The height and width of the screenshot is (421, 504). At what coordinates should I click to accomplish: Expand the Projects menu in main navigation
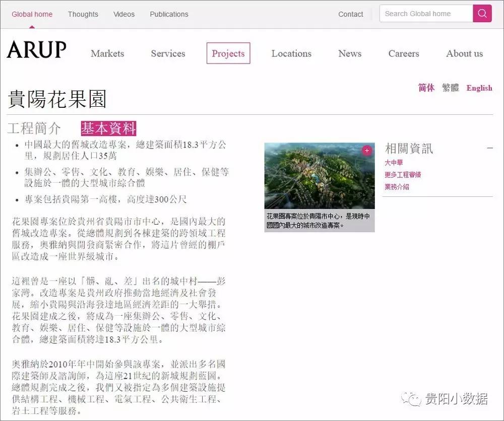click(x=228, y=53)
